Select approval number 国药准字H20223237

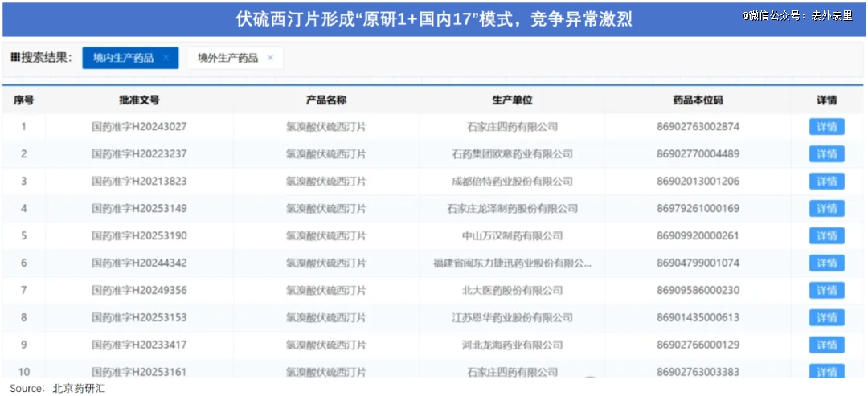tap(139, 153)
